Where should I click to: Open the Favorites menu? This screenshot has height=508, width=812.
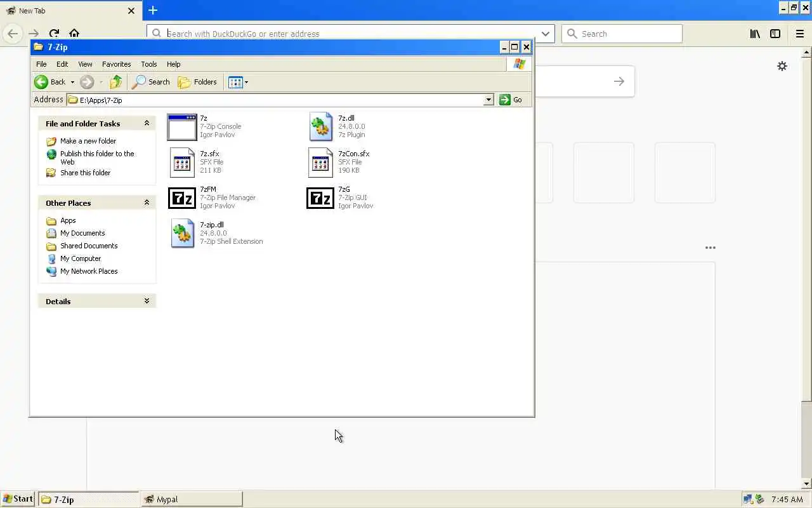click(117, 64)
